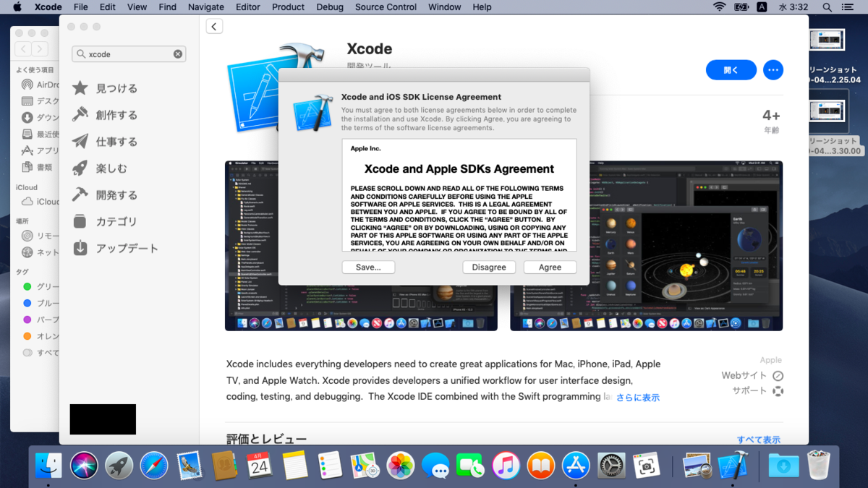Viewport: 868px width, 488px height.
Task: Click the App Store search field containing xcode
Action: (129, 54)
